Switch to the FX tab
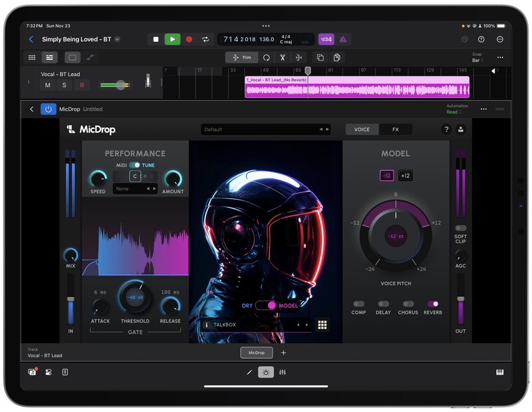Viewport: 532px width, 412px height. [395, 129]
